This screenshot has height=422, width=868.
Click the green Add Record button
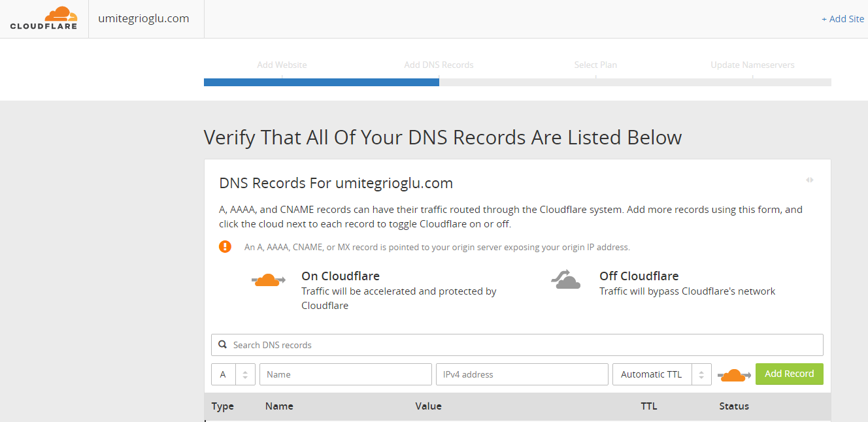click(x=790, y=374)
